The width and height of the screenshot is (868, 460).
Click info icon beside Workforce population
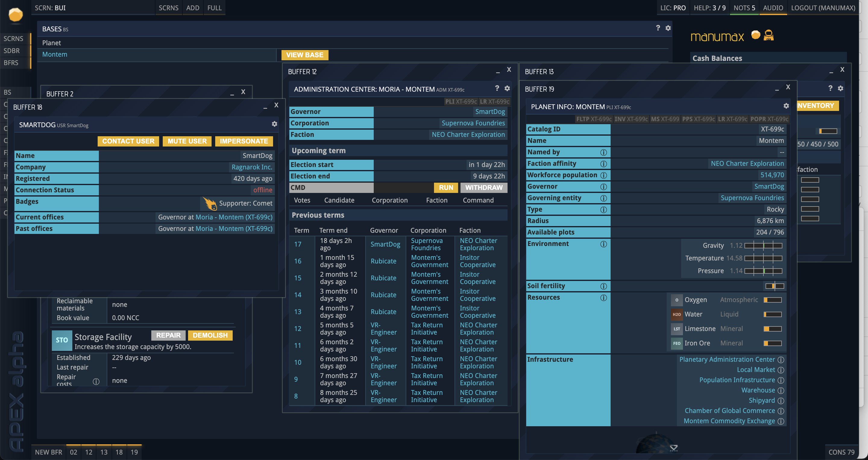(x=603, y=175)
